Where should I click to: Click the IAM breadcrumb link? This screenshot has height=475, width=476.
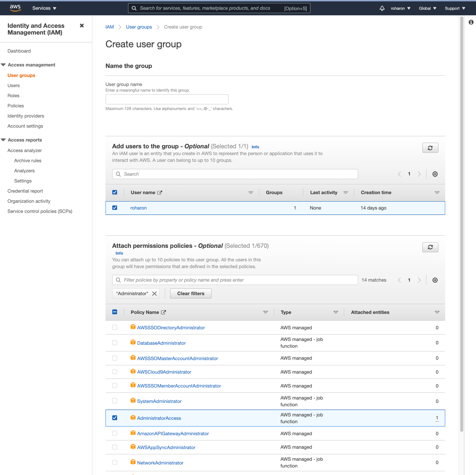point(110,27)
